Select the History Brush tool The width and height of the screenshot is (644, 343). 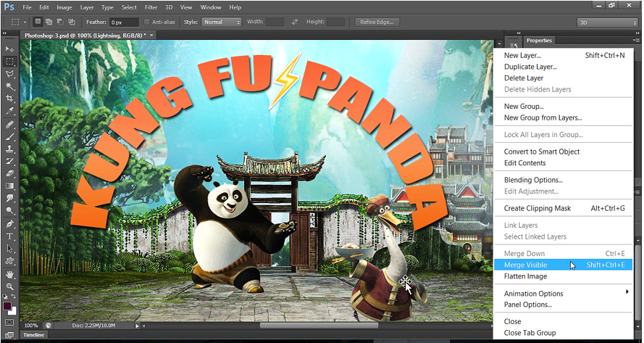click(x=9, y=161)
